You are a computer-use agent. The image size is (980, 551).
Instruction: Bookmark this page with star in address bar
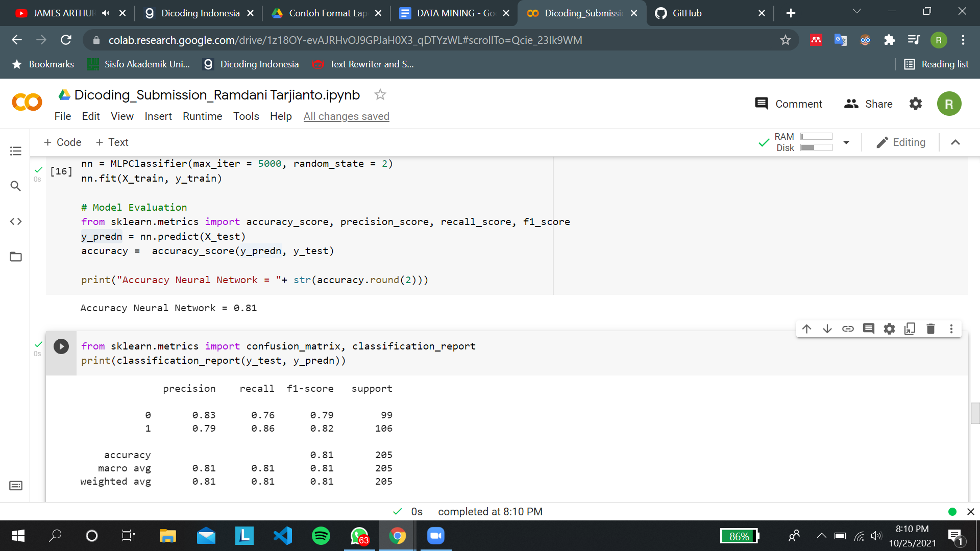pos(785,40)
